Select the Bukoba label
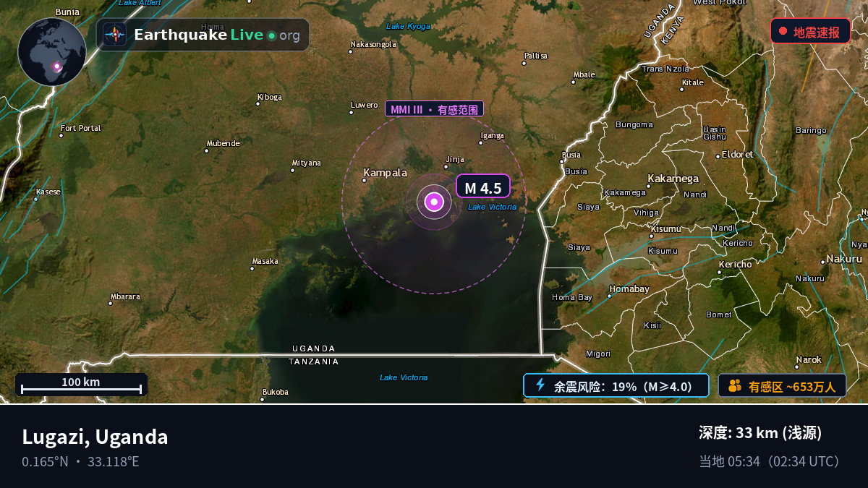This screenshot has width=868, height=488. [x=275, y=392]
